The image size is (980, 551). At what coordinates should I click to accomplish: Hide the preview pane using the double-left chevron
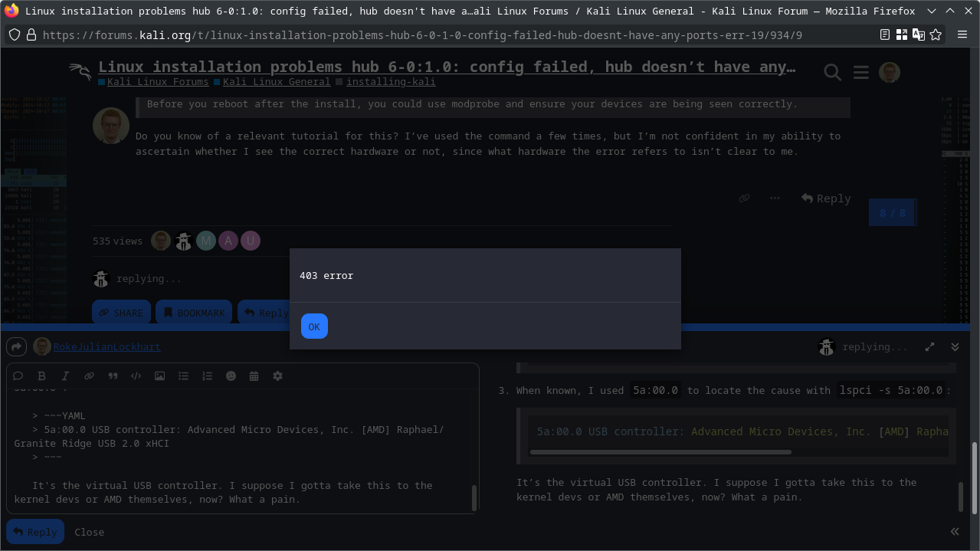(955, 531)
